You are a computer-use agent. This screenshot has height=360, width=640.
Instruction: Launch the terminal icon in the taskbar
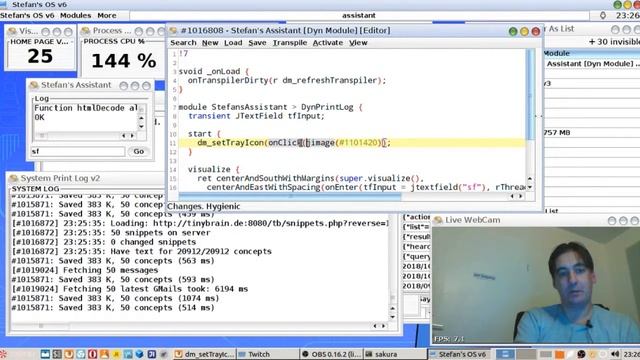pos(57,354)
